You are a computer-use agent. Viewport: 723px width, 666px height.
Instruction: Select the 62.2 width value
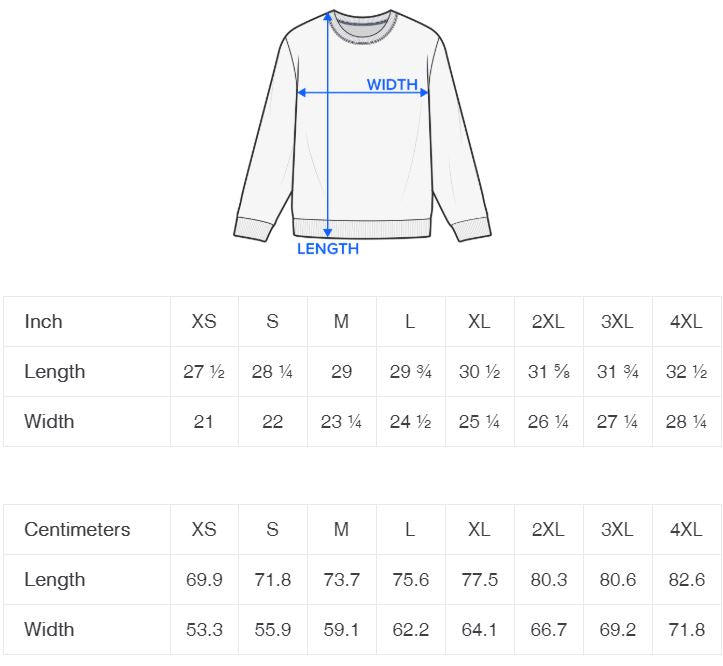coord(410,630)
